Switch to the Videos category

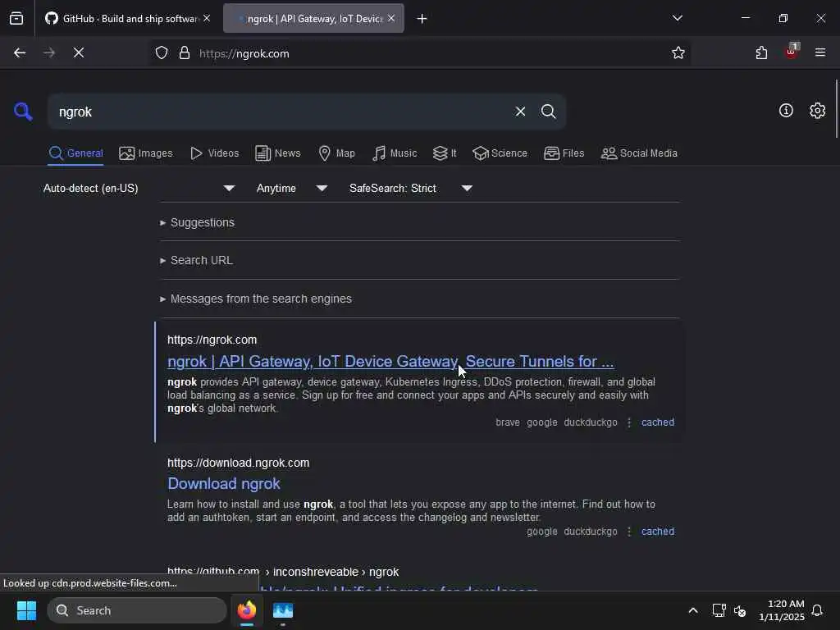[214, 153]
